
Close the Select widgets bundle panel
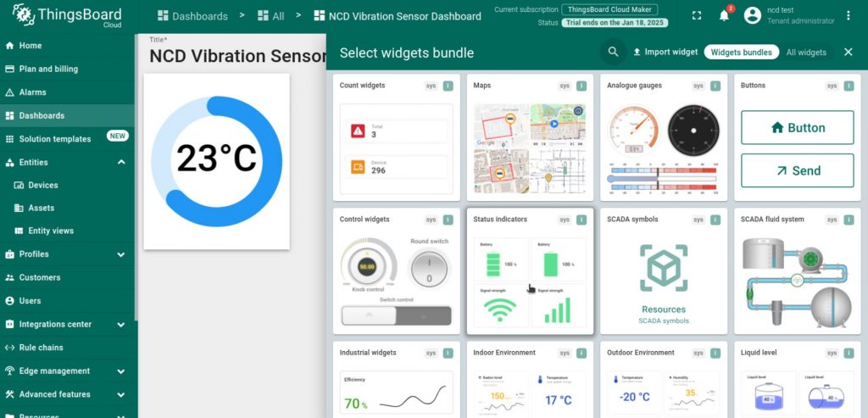(848, 52)
